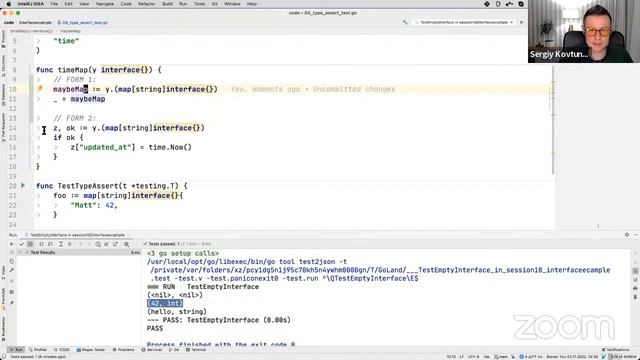Toggle show ignored tests button
This screenshot has height=360, width=640.
tap(30, 244)
